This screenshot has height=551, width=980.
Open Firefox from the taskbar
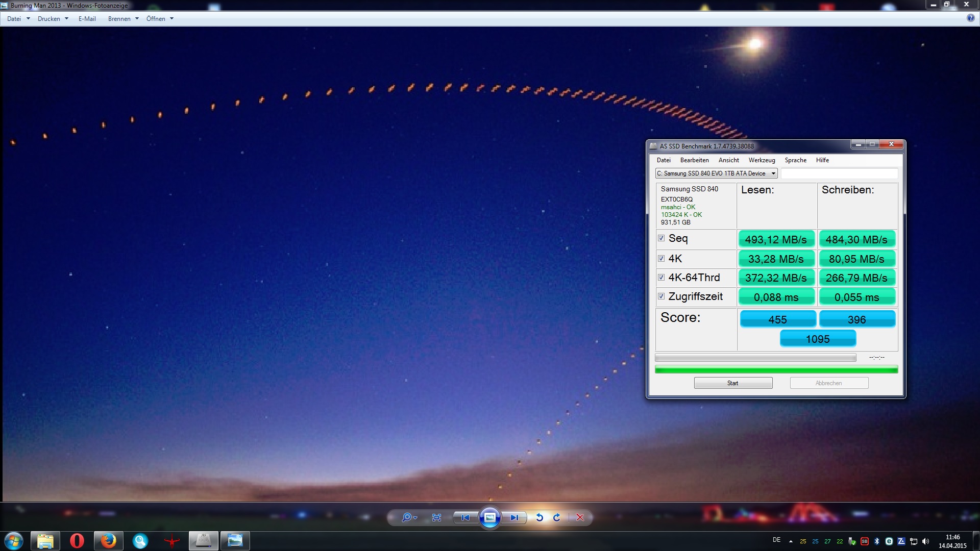(108, 541)
